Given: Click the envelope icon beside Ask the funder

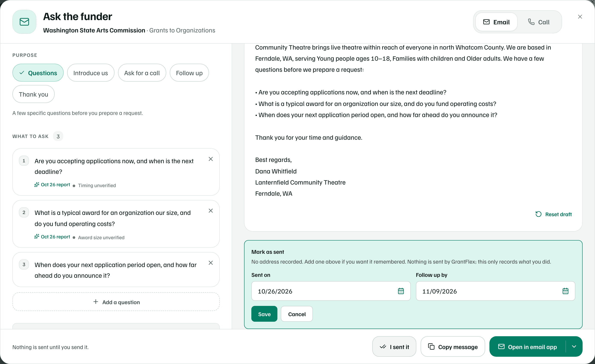Looking at the screenshot, I should 24,22.
